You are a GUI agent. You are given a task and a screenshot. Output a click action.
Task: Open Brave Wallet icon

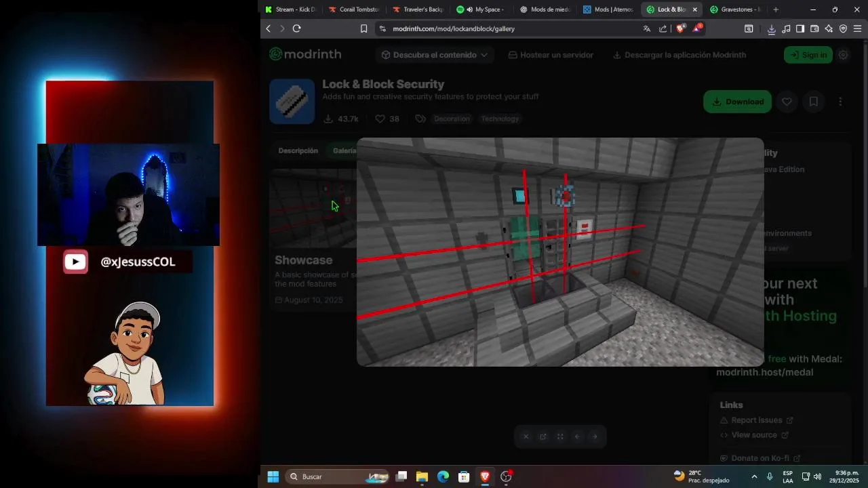point(814,28)
